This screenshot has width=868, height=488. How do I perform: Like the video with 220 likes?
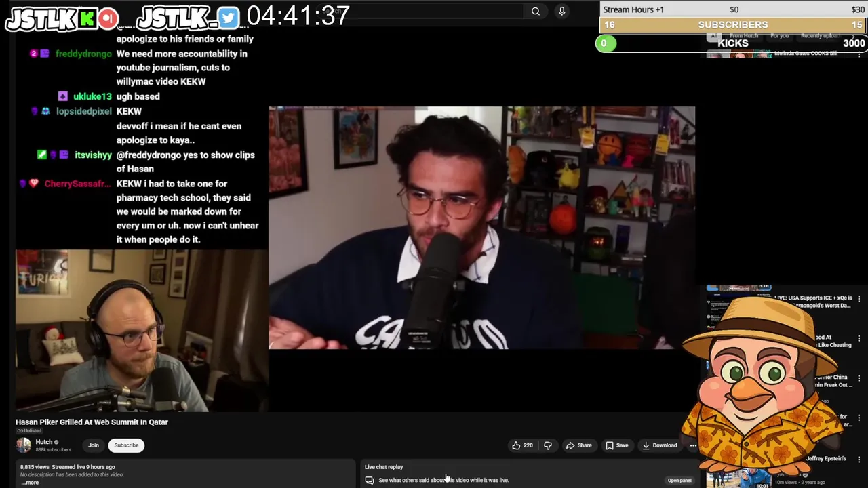click(522, 445)
